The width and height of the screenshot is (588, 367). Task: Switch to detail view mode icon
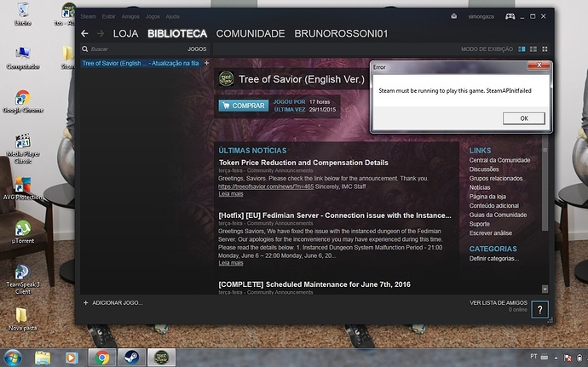click(x=522, y=49)
